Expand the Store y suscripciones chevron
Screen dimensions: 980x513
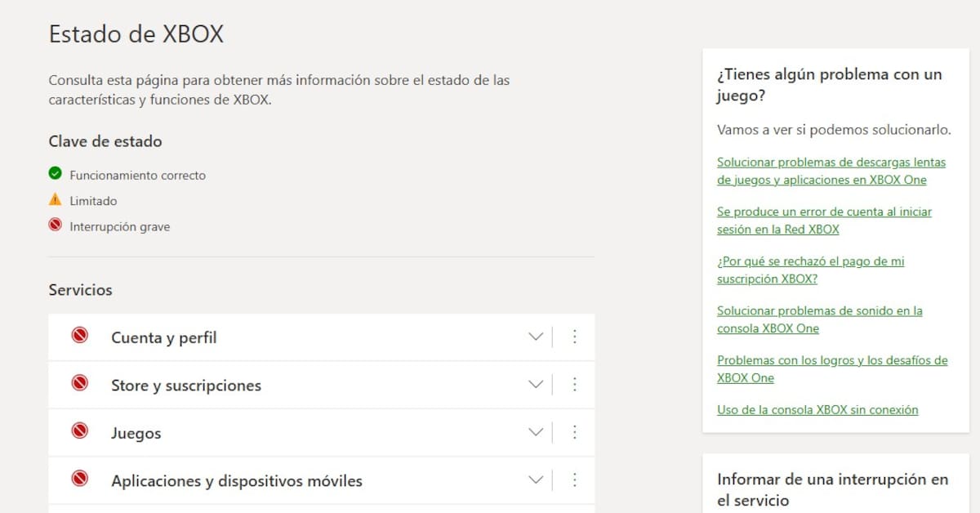[x=536, y=384]
